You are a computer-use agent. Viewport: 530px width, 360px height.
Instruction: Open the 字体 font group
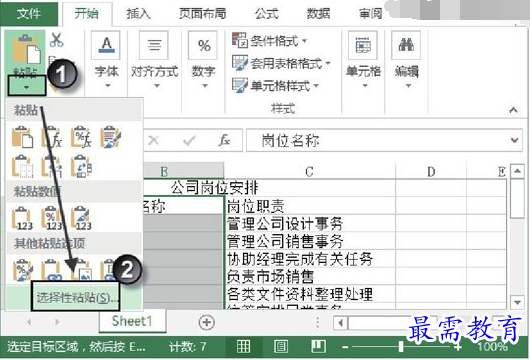pos(106,59)
